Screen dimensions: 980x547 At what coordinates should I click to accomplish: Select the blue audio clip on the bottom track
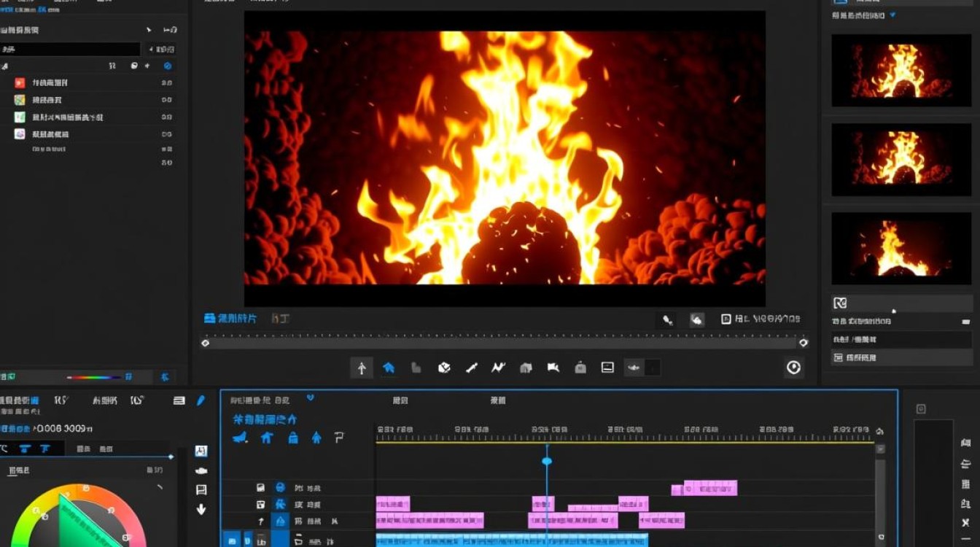(x=512, y=540)
